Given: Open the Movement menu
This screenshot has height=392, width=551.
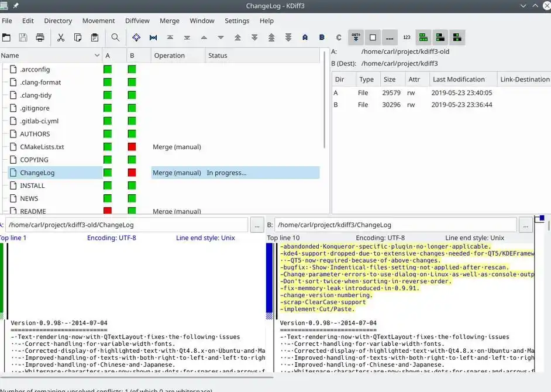Looking at the screenshot, I should 98,20.
